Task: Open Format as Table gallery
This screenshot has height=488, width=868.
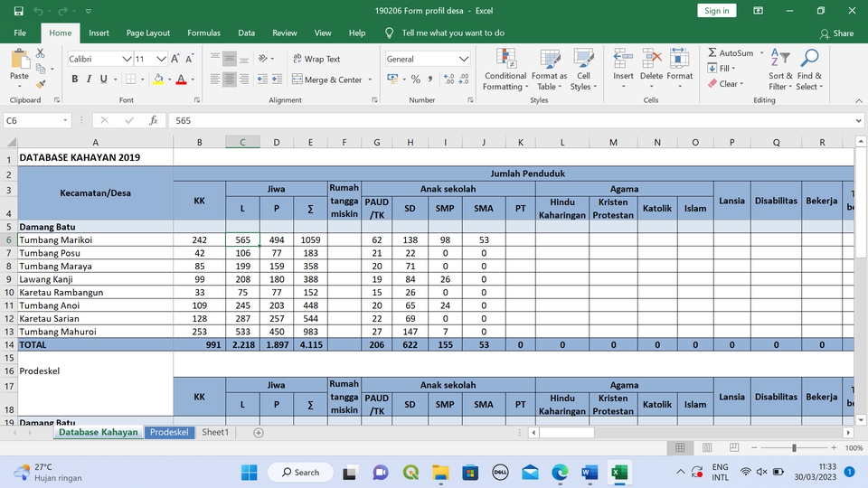Action: pyautogui.click(x=549, y=70)
